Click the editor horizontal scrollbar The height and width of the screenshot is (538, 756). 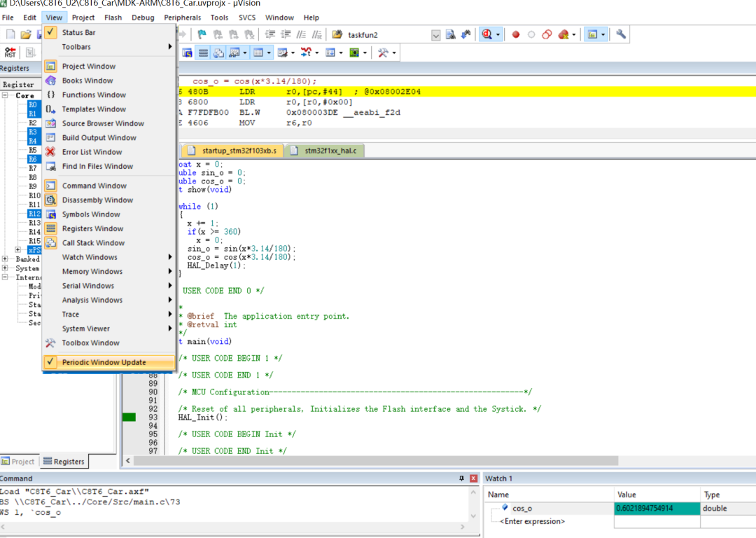376,461
